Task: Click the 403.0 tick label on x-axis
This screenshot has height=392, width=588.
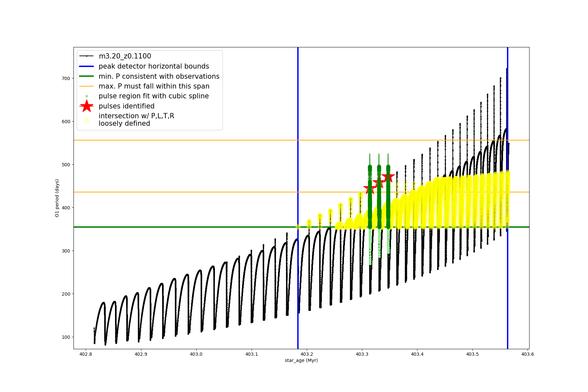Action: coord(196,354)
